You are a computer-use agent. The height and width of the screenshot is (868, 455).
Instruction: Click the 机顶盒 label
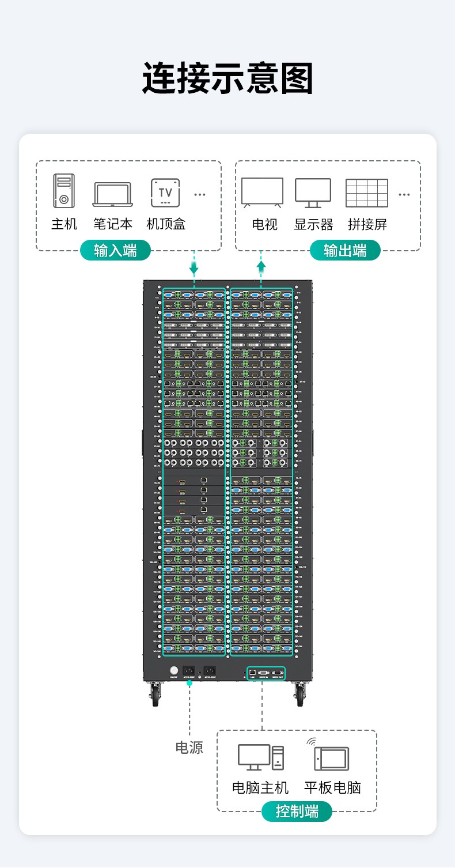(x=166, y=224)
